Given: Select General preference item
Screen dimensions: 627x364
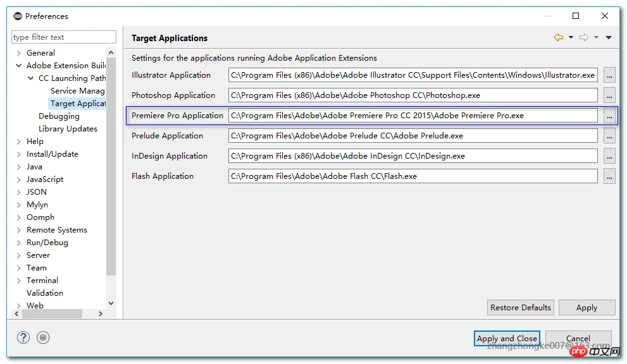Looking at the screenshot, I should coord(40,52).
